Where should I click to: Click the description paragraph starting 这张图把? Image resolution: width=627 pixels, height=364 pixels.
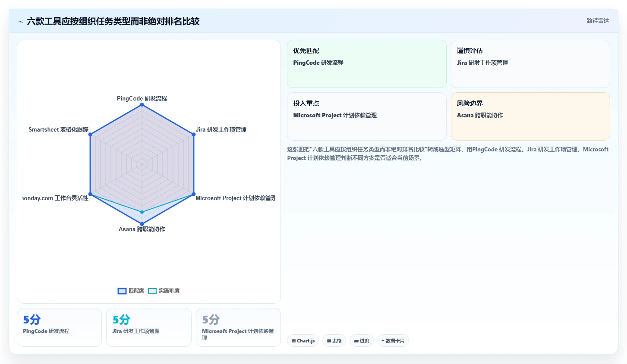pyautogui.click(x=448, y=154)
